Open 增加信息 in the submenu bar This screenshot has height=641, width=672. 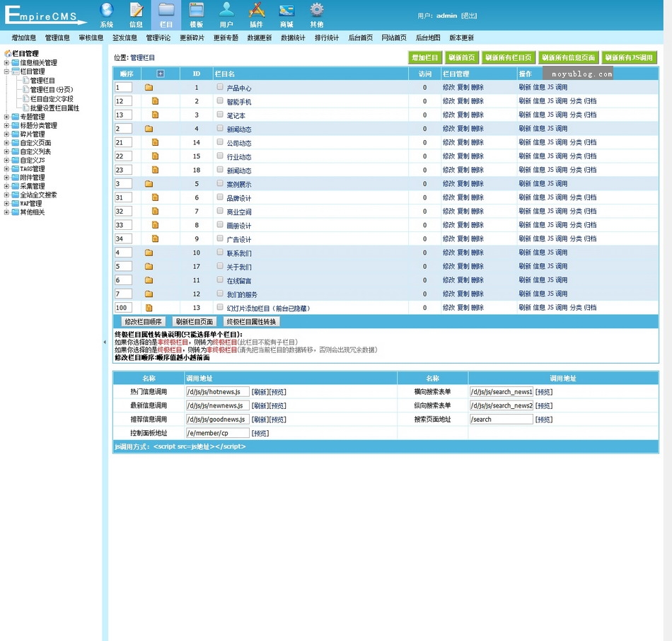pyautogui.click(x=24, y=37)
